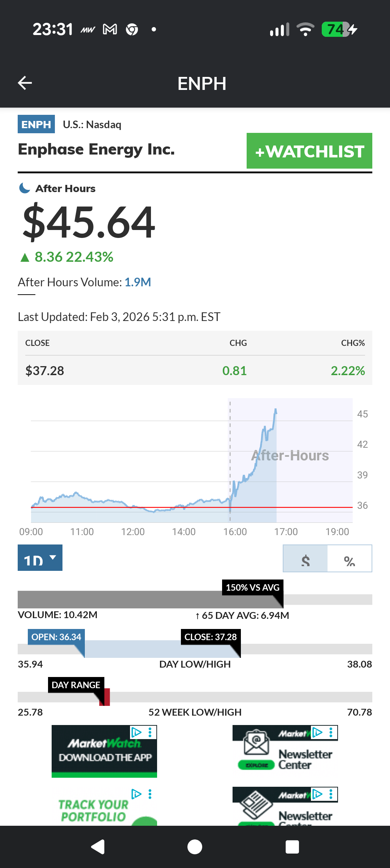
Task: Switch chart to dollar view
Action: pyautogui.click(x=305, y=559)
